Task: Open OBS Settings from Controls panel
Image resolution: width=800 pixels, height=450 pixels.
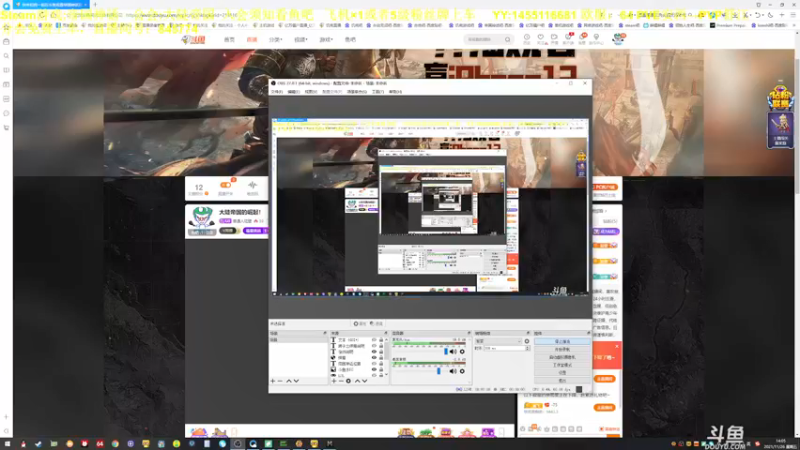Action: (x=562, y=372)
